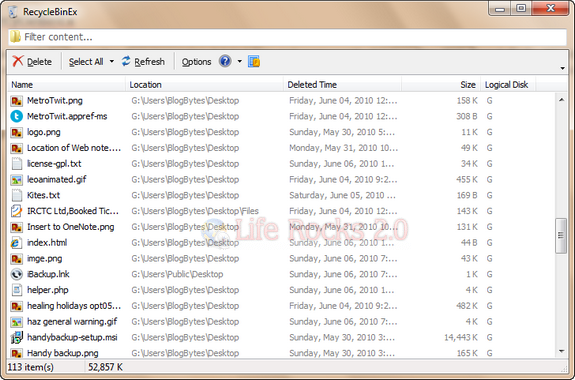Select Location of Web note file icon
The width and height of the screenshot is (575, 380).
tap(17, 148)
